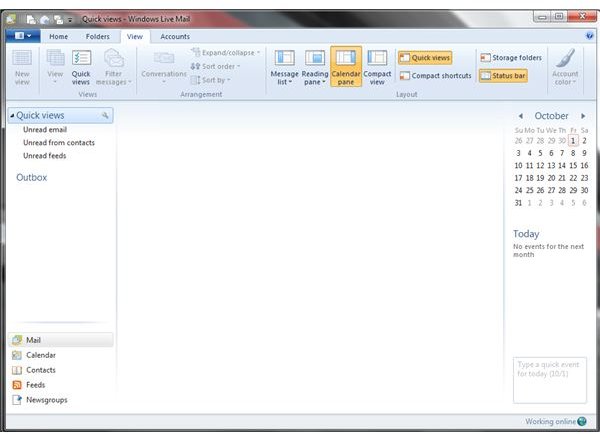Click Working online status text
The image size is (600, 434).
pos(550,421)
